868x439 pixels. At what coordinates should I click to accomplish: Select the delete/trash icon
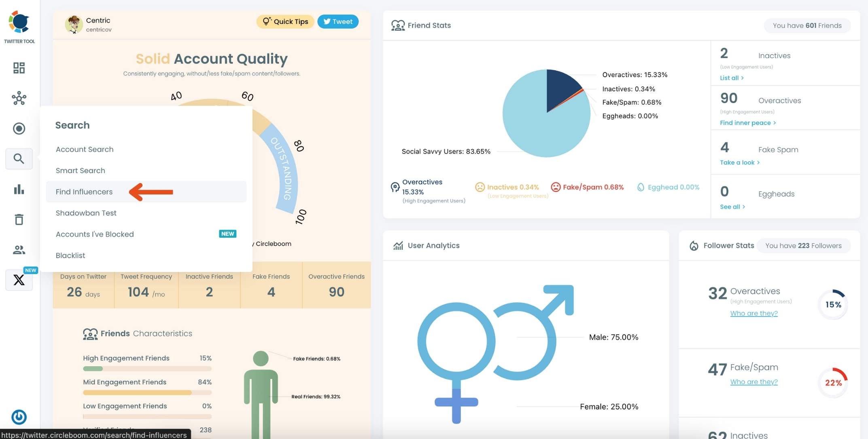[19, 219]
